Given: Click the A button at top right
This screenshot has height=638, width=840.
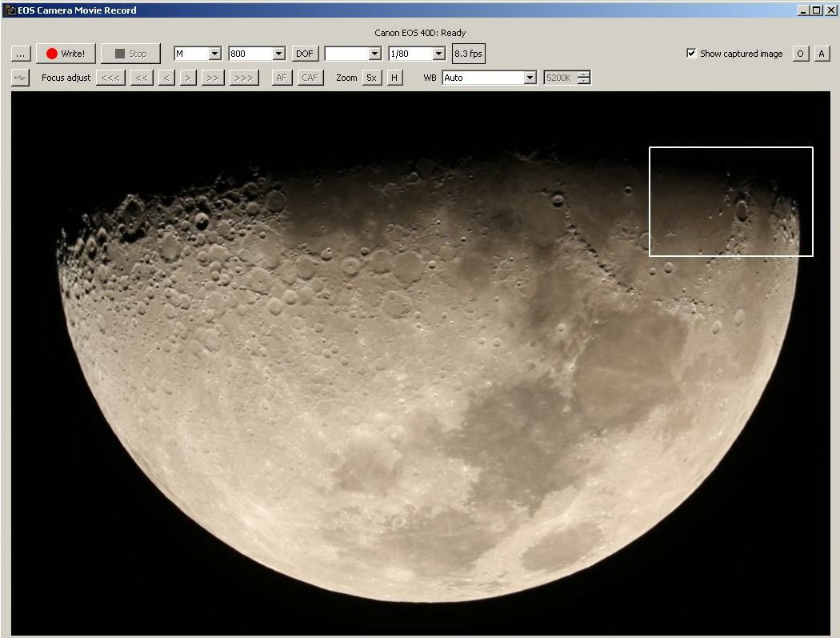Looking at the screenshot, I should tap(822, 54).
